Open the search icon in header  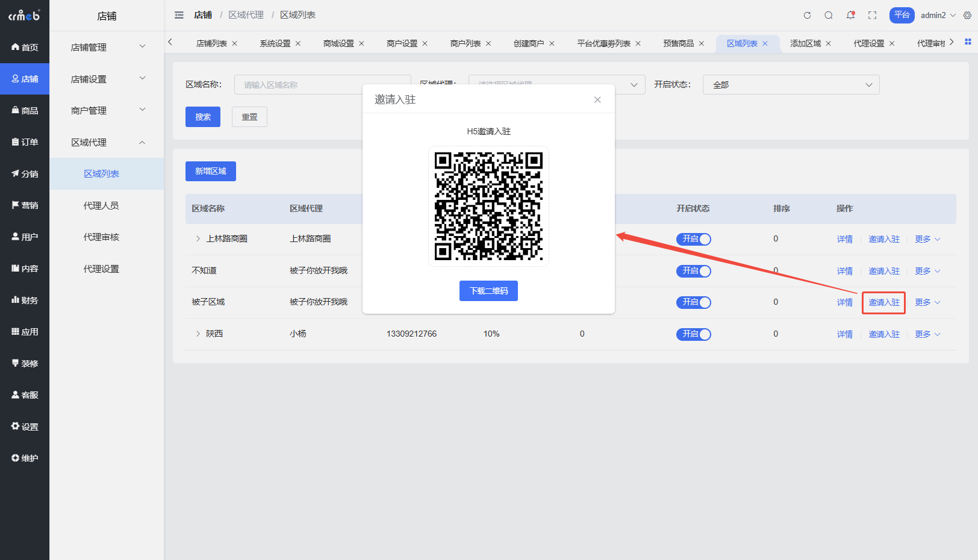click(x=829, y=16)
